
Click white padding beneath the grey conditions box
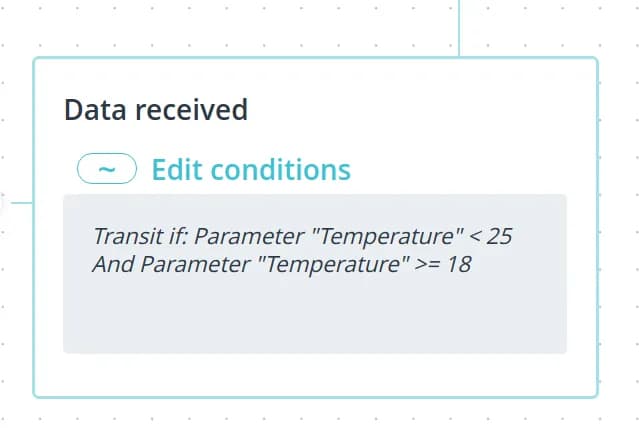pyautogui.click(x=314, y=374)
